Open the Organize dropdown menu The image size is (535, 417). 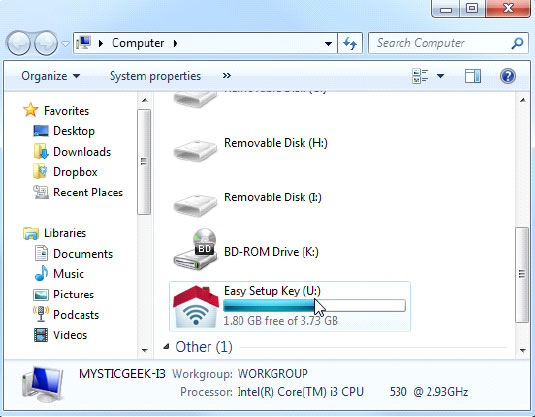50,76
